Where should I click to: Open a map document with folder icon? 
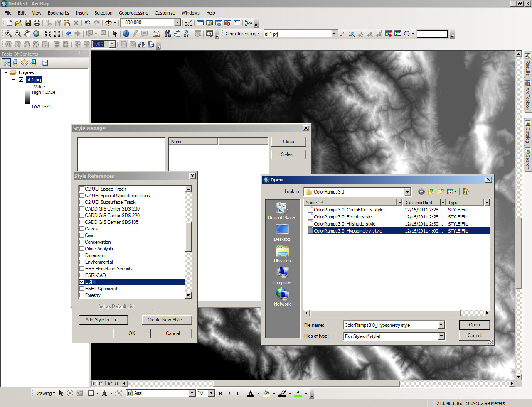click(19, 23)
